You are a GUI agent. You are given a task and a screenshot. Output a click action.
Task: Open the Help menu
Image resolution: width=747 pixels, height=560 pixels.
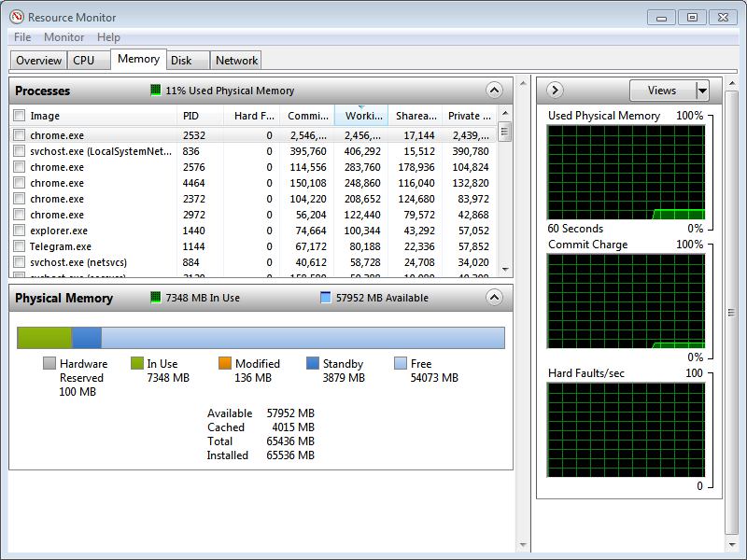pyautogui.click(x=108, y=37)
